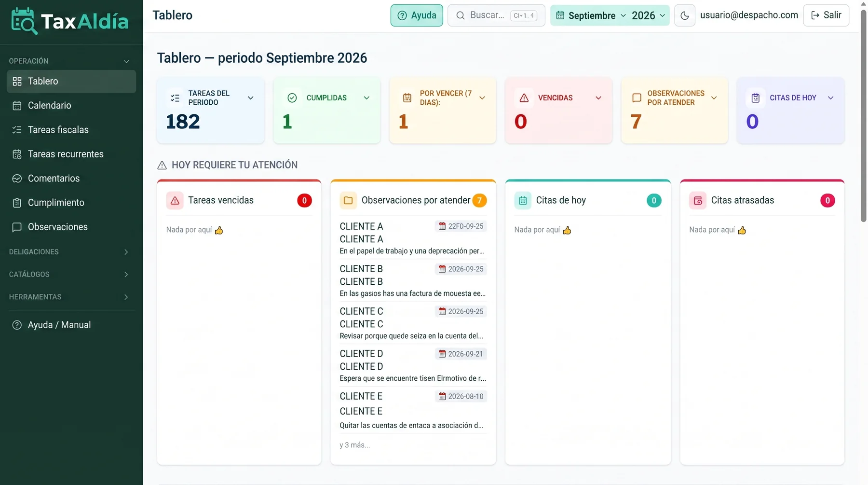The height and width of the screenshot is (485, 868).
Task: Click the Tareas vencidas warning icon
Action: click(x=175, y=200)
